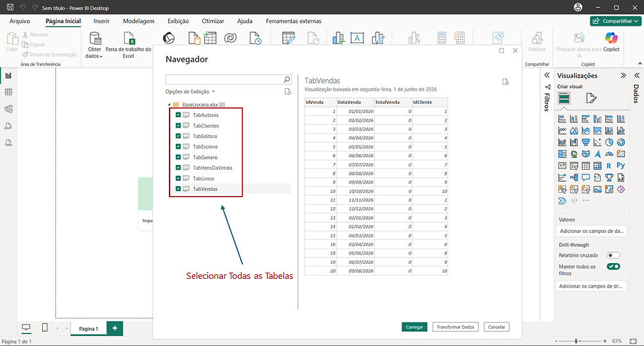
Task: Select the pie chart visual icon
Action: point(609,142)
